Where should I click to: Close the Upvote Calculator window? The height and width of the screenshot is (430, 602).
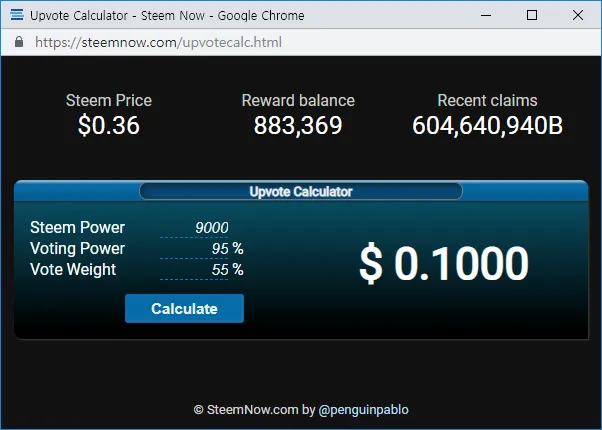pyautogui.click(x=578, y=15)
